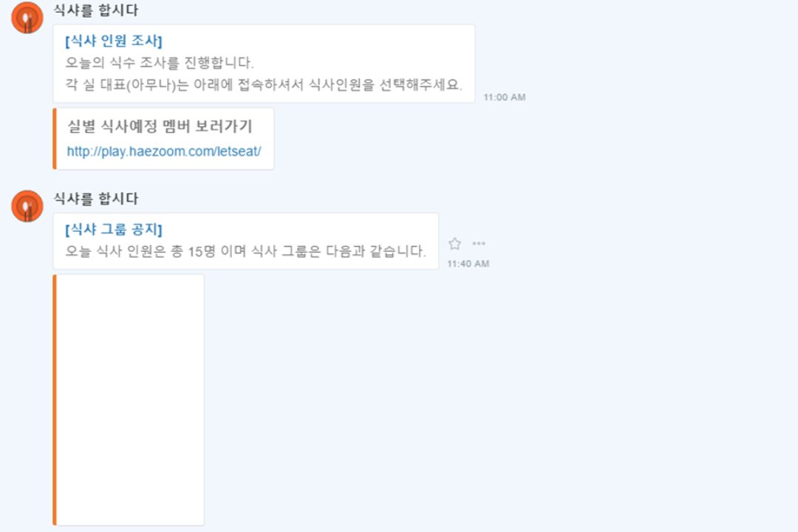Select the line 오늘의 식수 조사를 진행합니다
798x532 pixels.
click(x=160, y=63)
